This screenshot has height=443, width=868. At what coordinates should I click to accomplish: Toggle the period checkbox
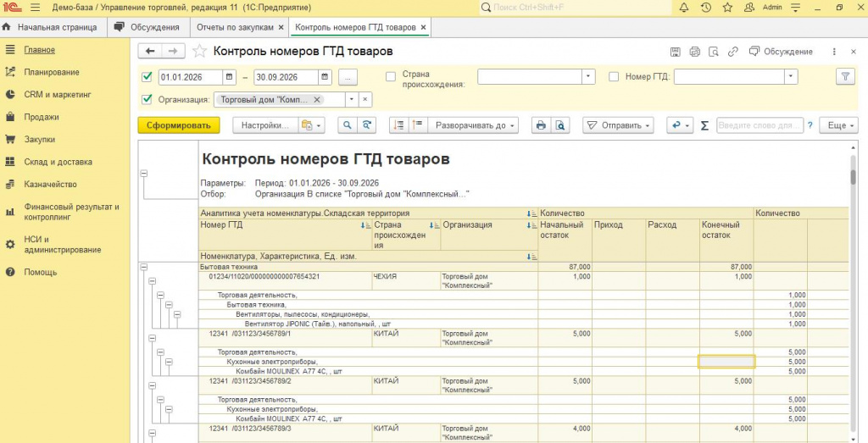(x=147, y=77)
